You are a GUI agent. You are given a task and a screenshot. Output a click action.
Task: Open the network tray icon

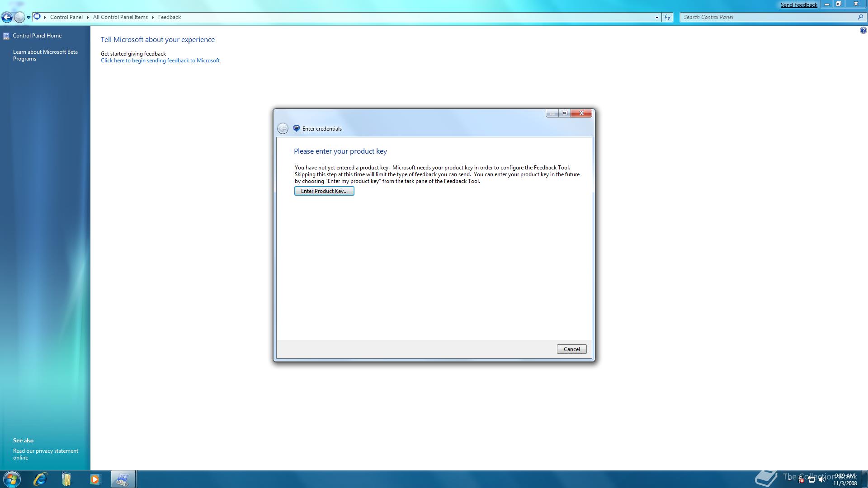(x=811, y=480)
